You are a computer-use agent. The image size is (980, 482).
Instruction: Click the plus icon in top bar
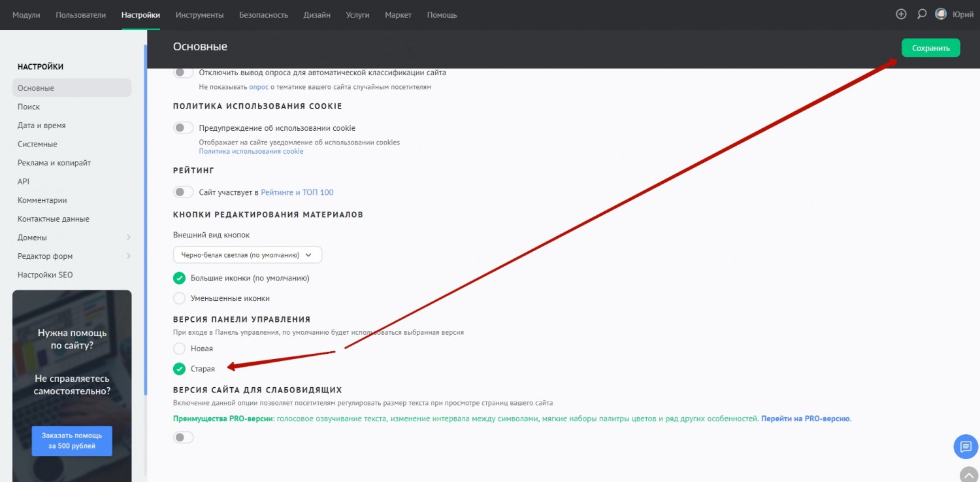click(901, 14)
